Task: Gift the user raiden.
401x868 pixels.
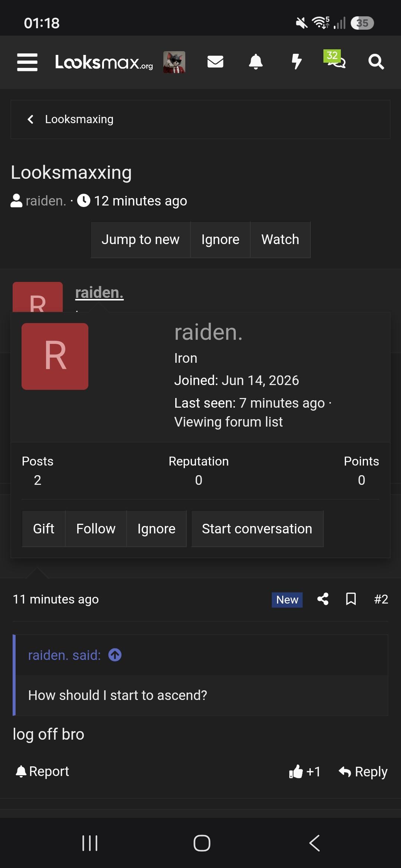Action: coord(44,529)
